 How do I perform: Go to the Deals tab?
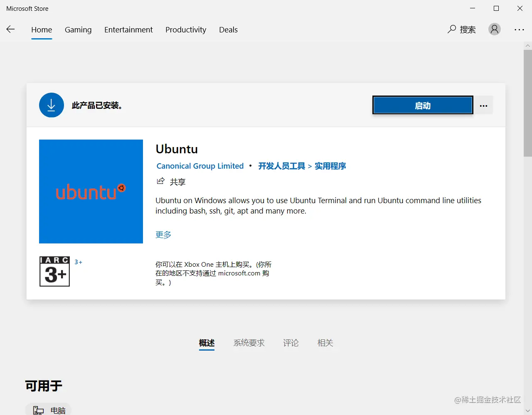tap(228, 29)
